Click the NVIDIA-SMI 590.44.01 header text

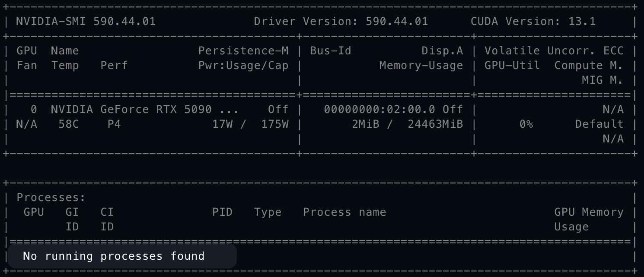pyautogui.click(x=86, y=21)
